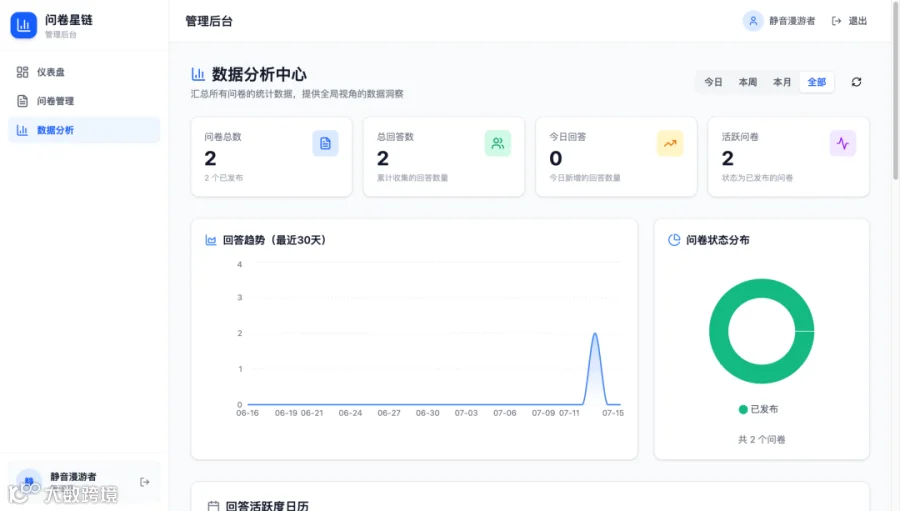
Task: Click the 回答活跃度日历 heading
Action: tap(267, 506)
